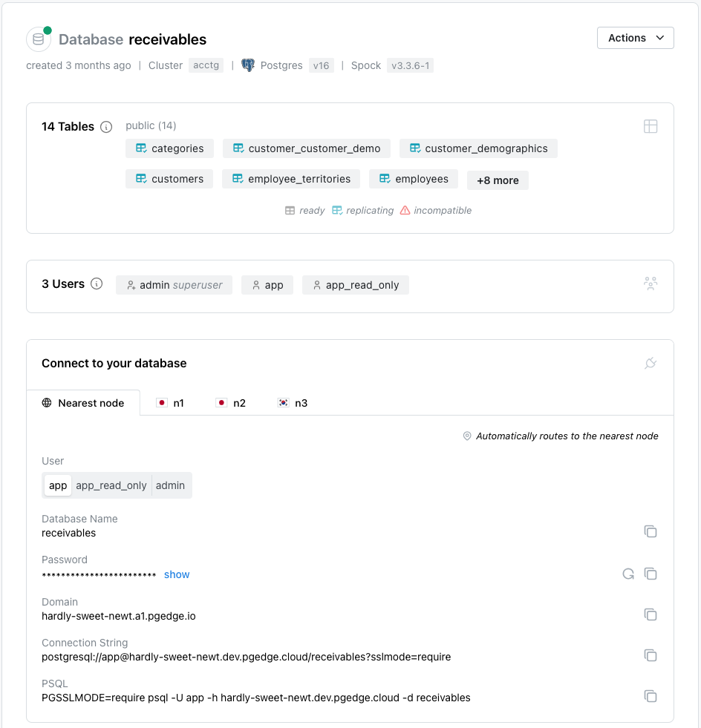Select the admin user option
The width and height of the screenshot is (701, 728).
click(x=171, y=485)
